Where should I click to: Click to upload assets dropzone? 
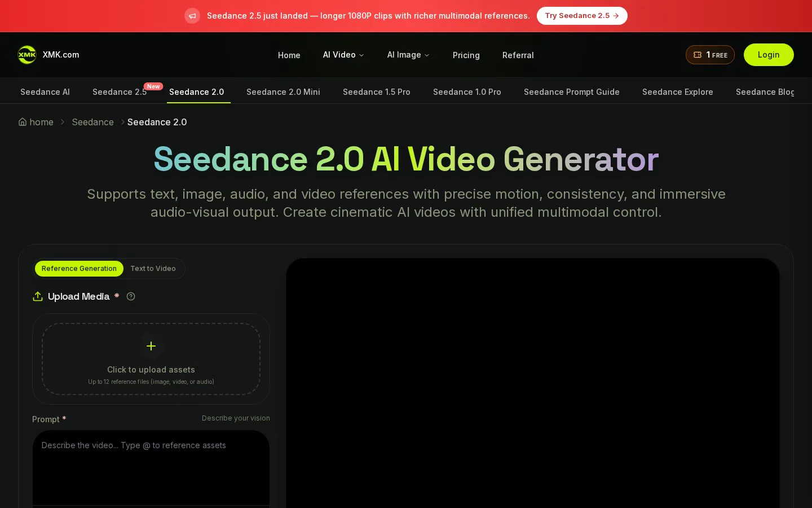(151, 359)
